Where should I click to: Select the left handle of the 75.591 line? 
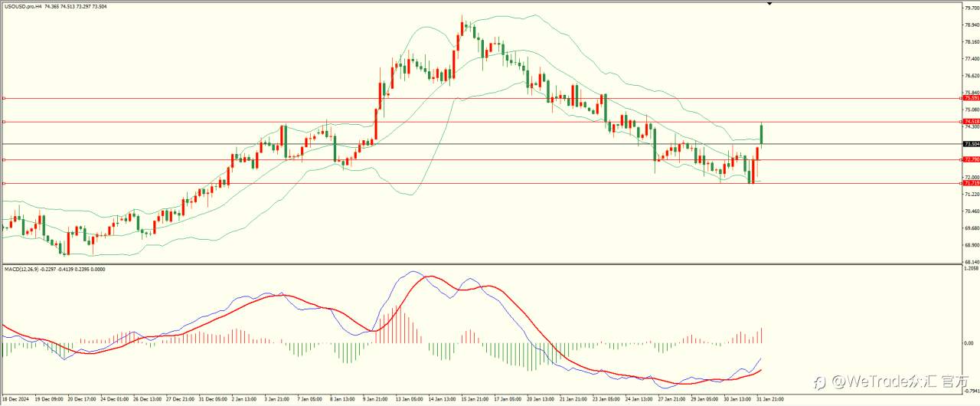[x=4, y=98]
